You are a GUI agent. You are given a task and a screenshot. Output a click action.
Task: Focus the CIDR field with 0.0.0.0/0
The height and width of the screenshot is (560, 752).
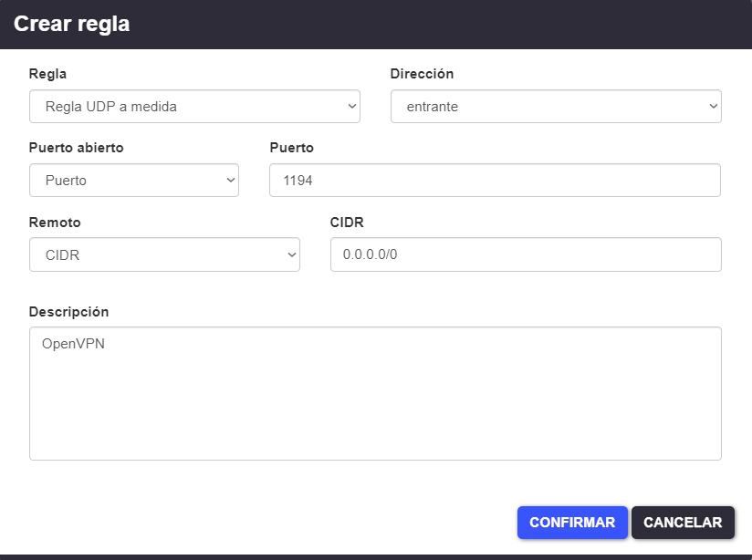point(525,255)
